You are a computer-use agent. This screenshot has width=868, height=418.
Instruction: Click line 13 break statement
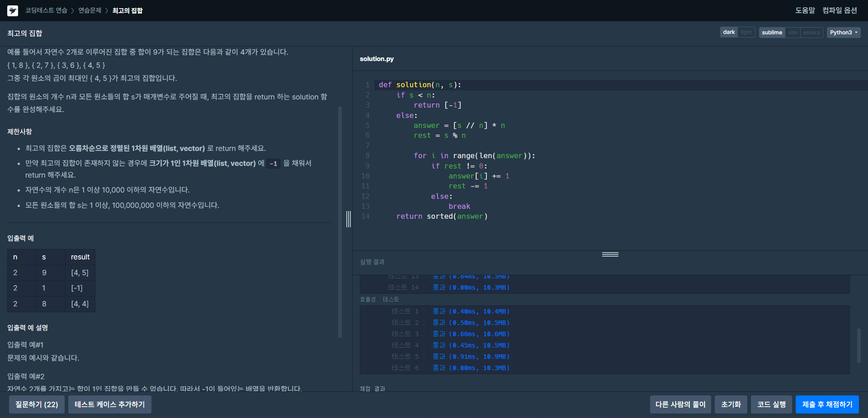click(459, 207)
